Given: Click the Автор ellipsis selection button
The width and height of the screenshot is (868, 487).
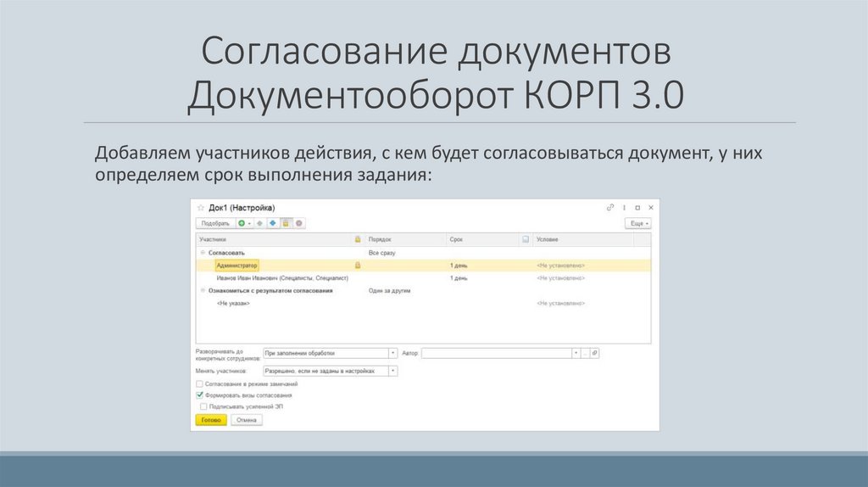Looking at the screenshot, I should tap(585, 353).
